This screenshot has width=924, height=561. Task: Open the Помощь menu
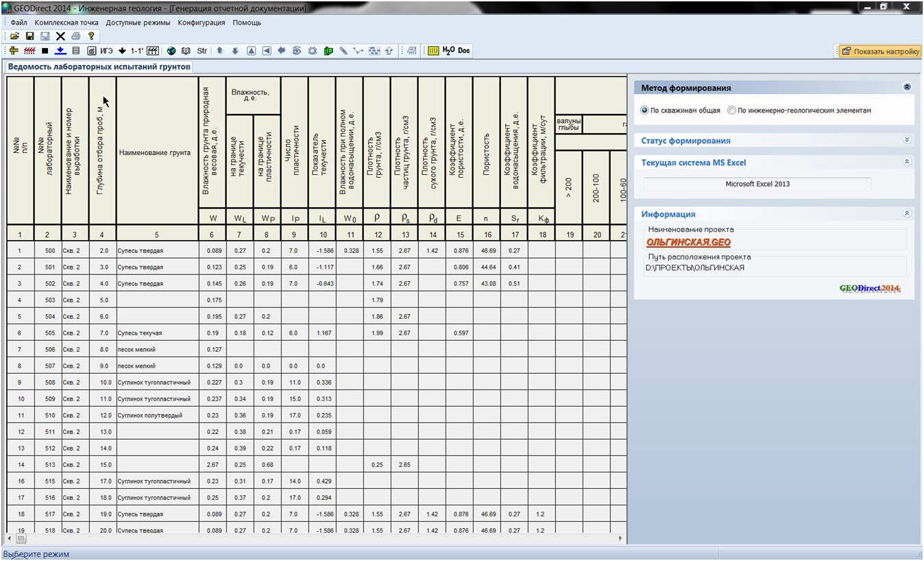pyautogui.click(x=247, y=23)
